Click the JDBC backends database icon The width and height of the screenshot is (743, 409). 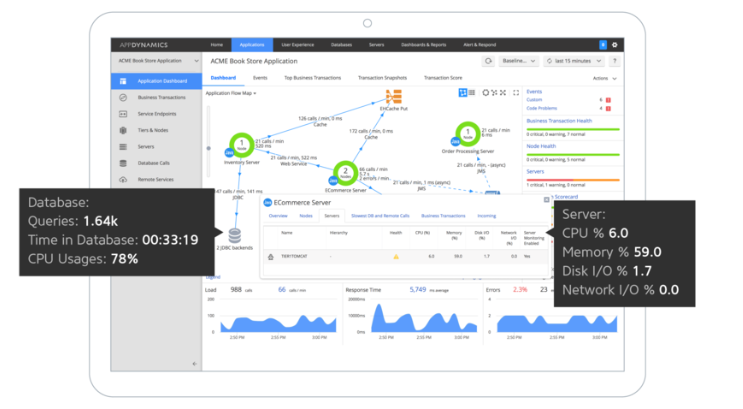click(235, 236)
